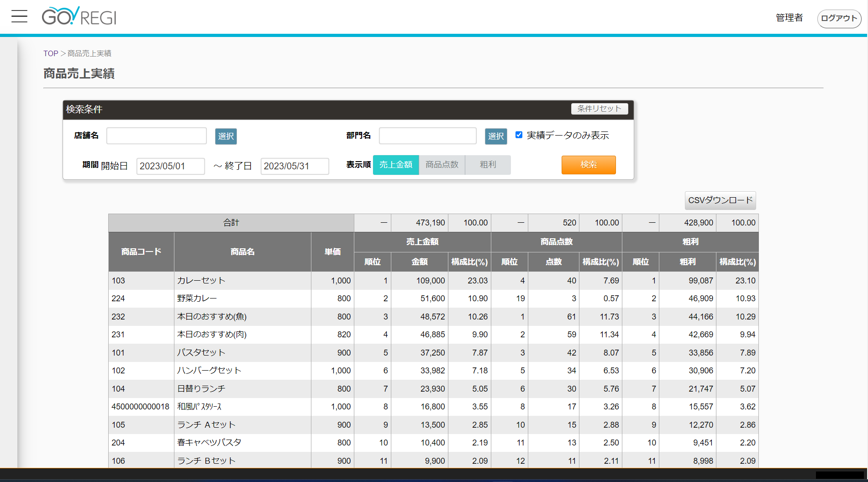The width and height of the screenshot is (868, 482).
Task: Run search with orange 検索 button
Action: click(x=589, y=165)
